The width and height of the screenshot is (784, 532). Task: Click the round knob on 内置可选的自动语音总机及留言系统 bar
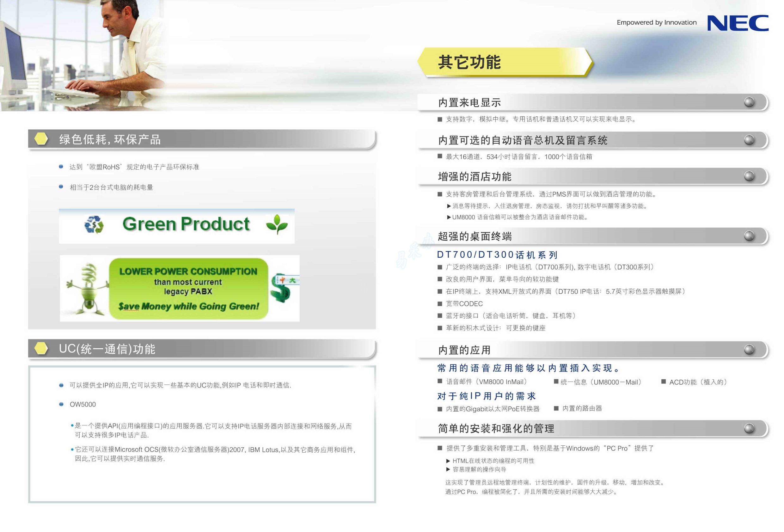(x=749, y=140)
